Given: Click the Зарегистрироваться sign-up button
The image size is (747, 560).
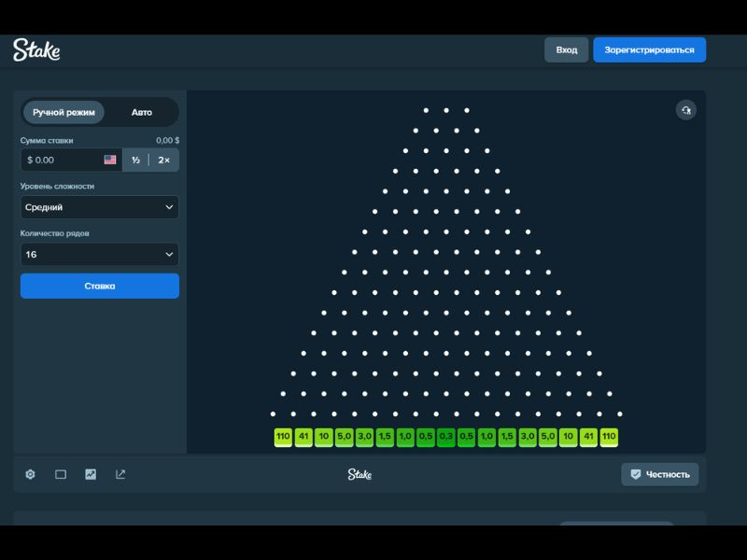Looking at the screenshot, I should [x=649, y=50].
